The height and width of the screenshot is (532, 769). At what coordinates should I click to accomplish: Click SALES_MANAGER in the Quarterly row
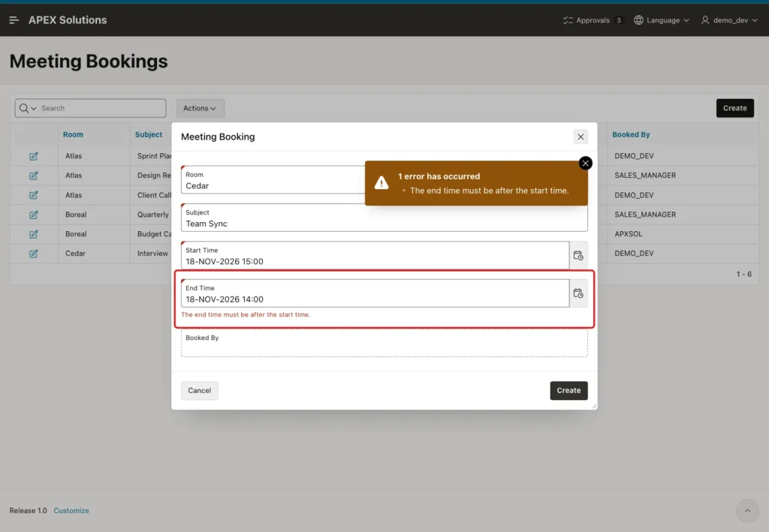pyautogui.click(x=645, y=215)
